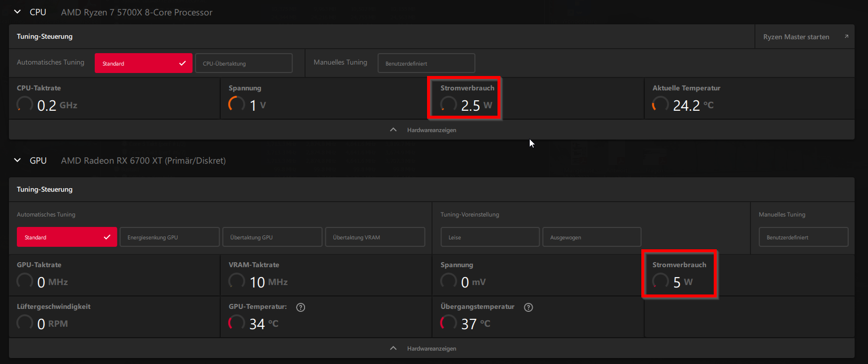Click the 1 V CPU voltage value
Viewport: 868px width, 364px height.
click(257, 105)
